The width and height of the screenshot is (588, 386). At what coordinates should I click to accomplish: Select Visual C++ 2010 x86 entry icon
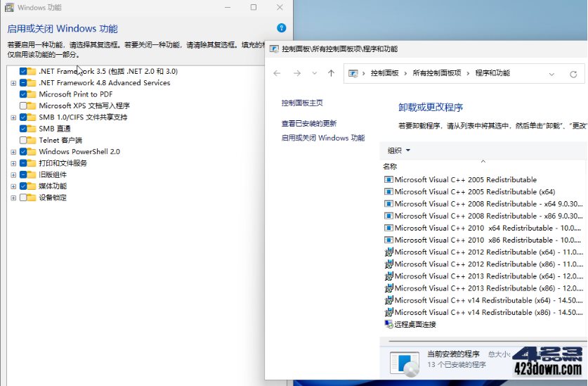[x=388, y=240]
